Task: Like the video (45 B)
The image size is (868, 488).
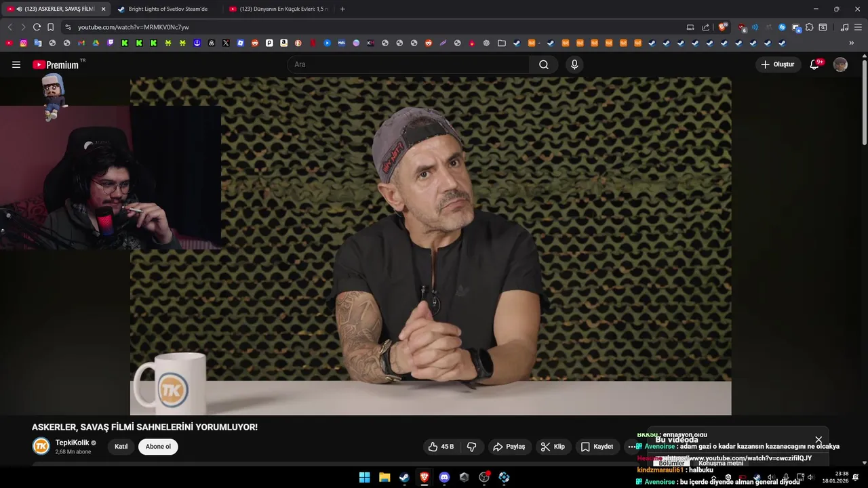Action: (441, 447)
